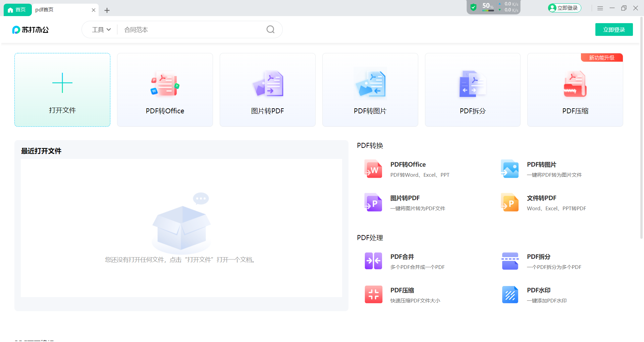The width and height of the screenshot is (644, 342).
Task: Click text 一个PDF拆分为多个PDF
Action: (x=554, y=267)
